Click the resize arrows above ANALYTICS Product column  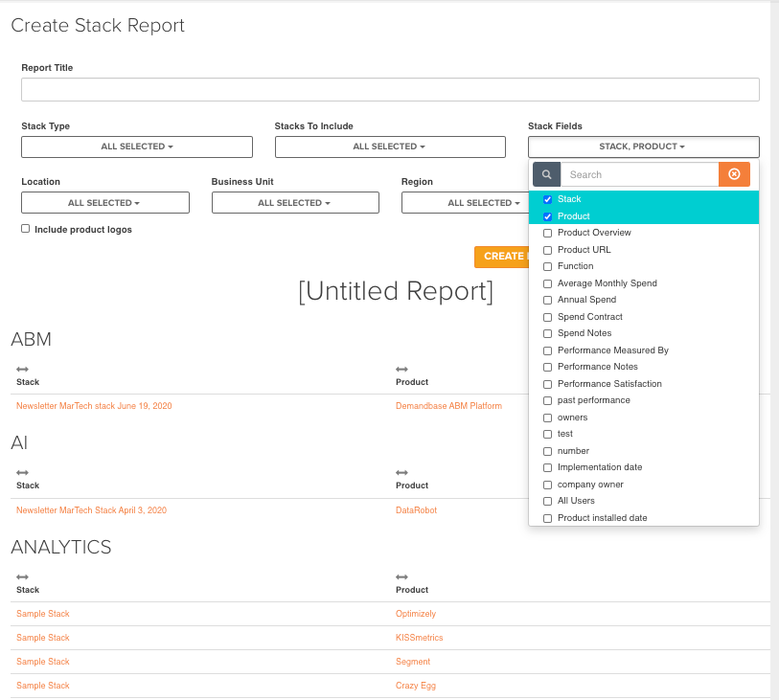pos(401,576)
